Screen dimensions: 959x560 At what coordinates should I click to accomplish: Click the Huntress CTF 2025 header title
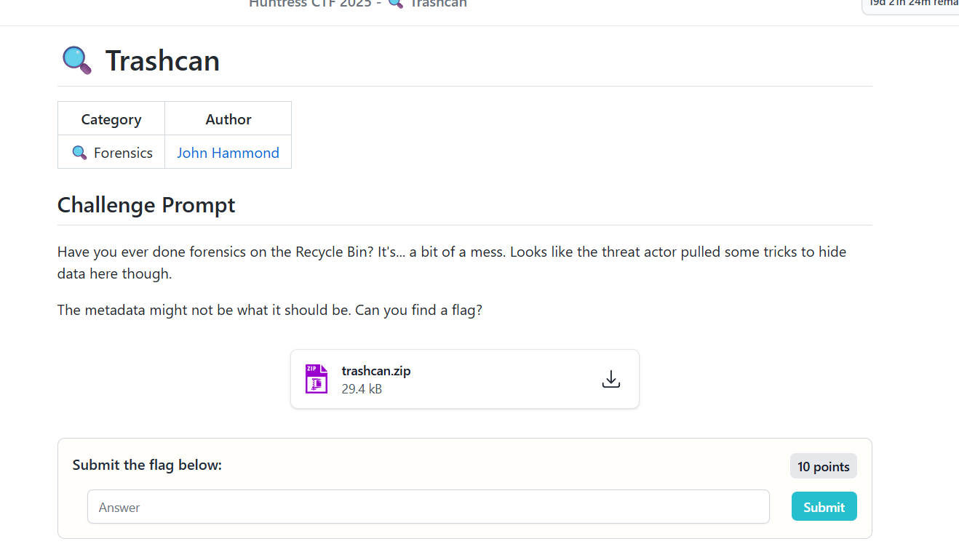tap(314, 4)
